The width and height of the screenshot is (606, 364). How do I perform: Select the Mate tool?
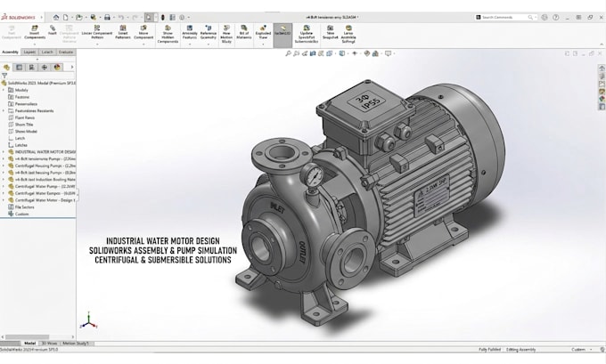(x=53, y=30)
